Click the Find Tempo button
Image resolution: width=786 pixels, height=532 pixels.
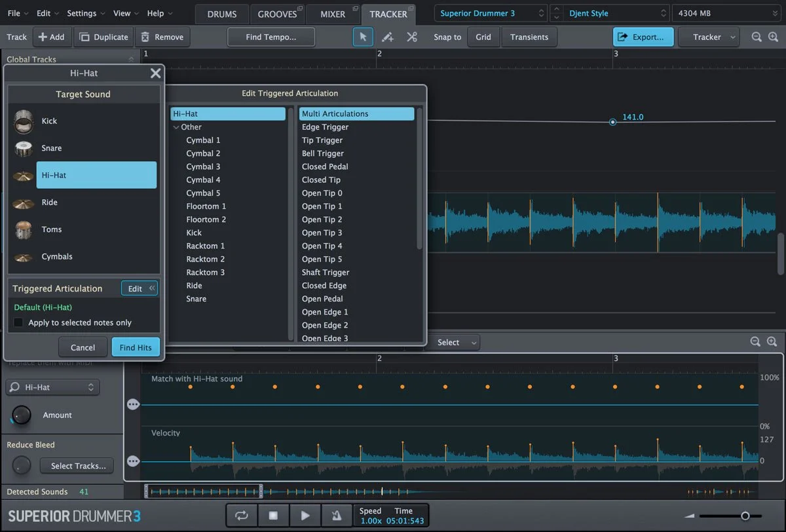[271, 37]
